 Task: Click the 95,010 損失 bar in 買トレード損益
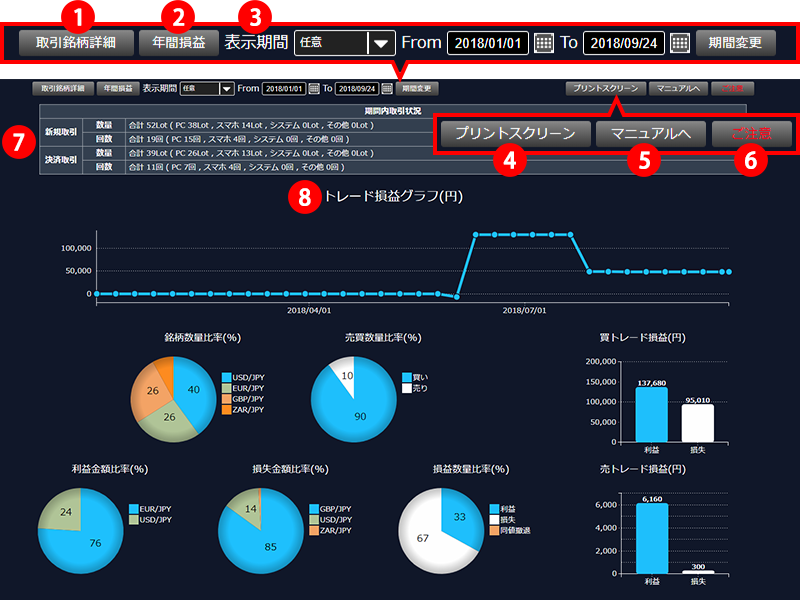pos(697,423)
